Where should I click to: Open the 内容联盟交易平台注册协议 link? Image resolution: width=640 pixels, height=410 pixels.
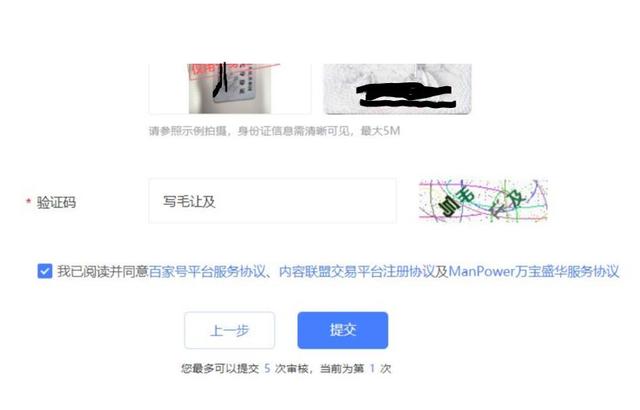[356, 271]
